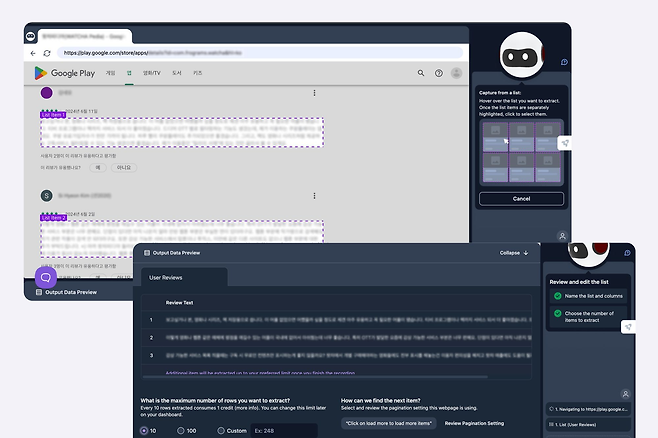The height and width of the screenshot is (438, 658).
Task: Expand the Output Data Preview bottom bar
Action: click(x=67, y=292)
